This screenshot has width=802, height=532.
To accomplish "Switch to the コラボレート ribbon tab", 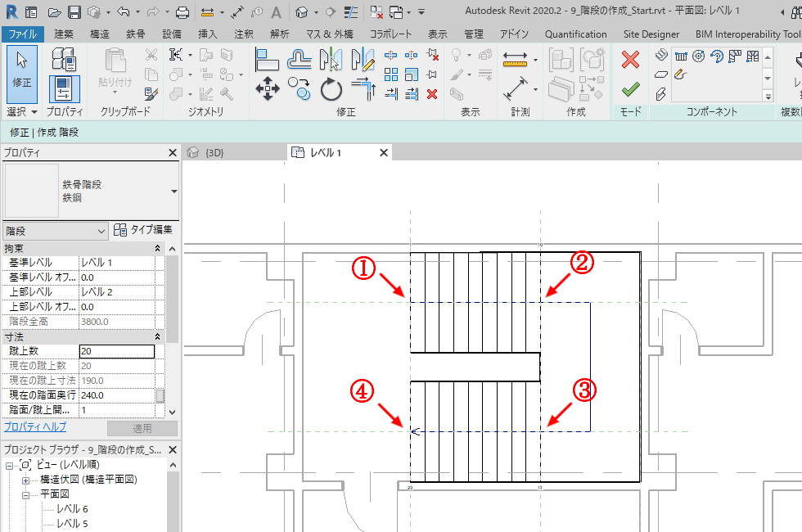I will [x=391, y=34].
